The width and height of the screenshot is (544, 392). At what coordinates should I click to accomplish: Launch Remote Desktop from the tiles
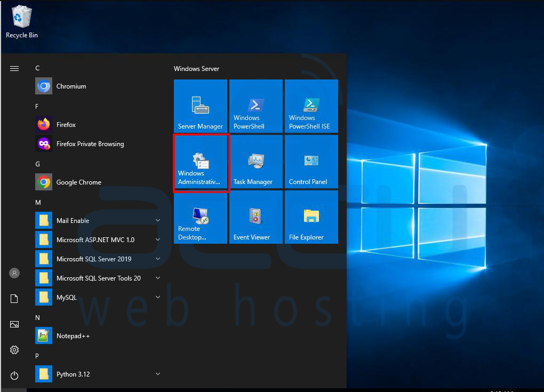[x=200, y=217]
